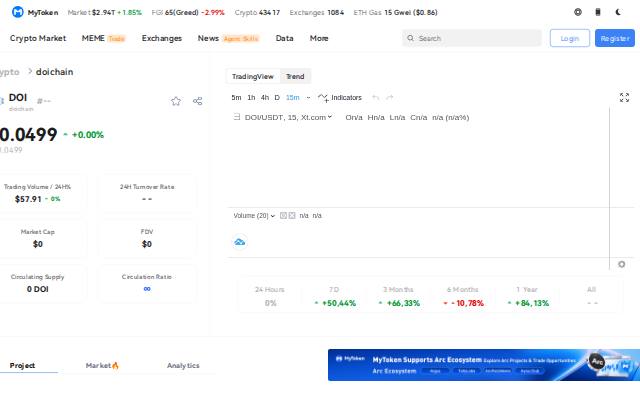Click ETH Gas 15 Gwei stat
The width and height of the screenshot is (640, 400).
pos(395,12)
